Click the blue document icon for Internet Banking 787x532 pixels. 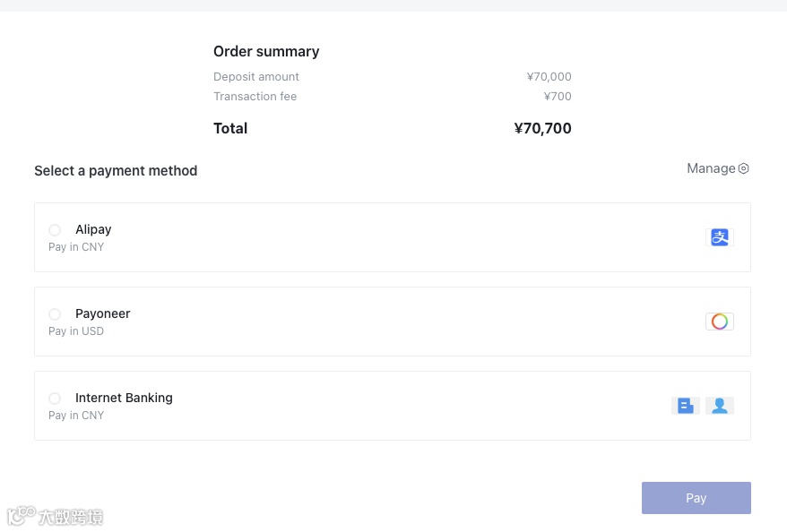[x=686, y=406]
